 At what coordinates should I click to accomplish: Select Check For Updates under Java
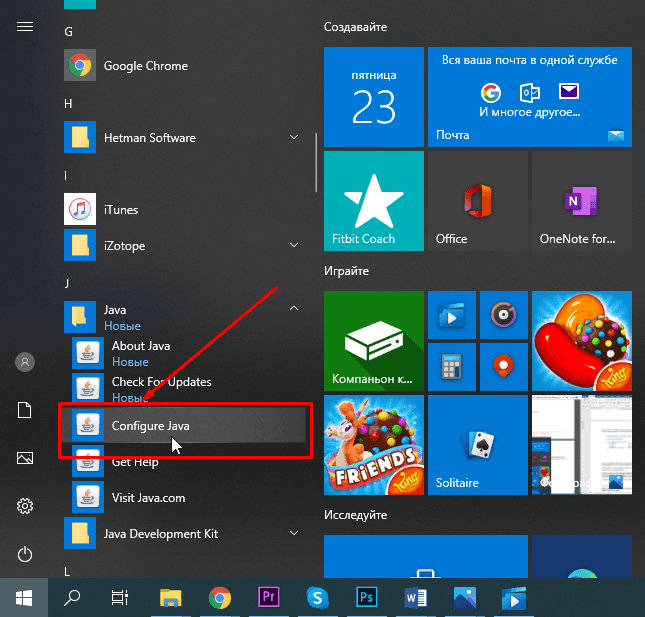(161, 382)
